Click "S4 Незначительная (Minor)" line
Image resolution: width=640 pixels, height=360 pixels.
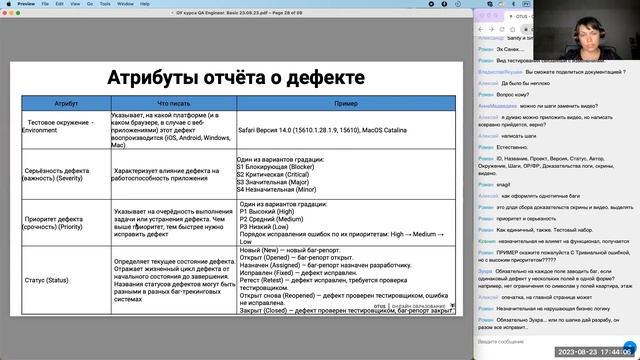[x=276, y=190]
